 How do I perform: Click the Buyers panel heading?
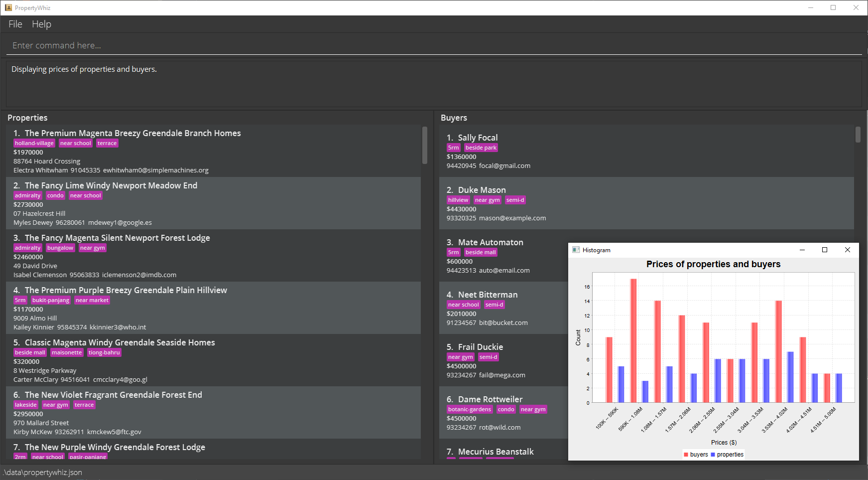click(454, 118)
